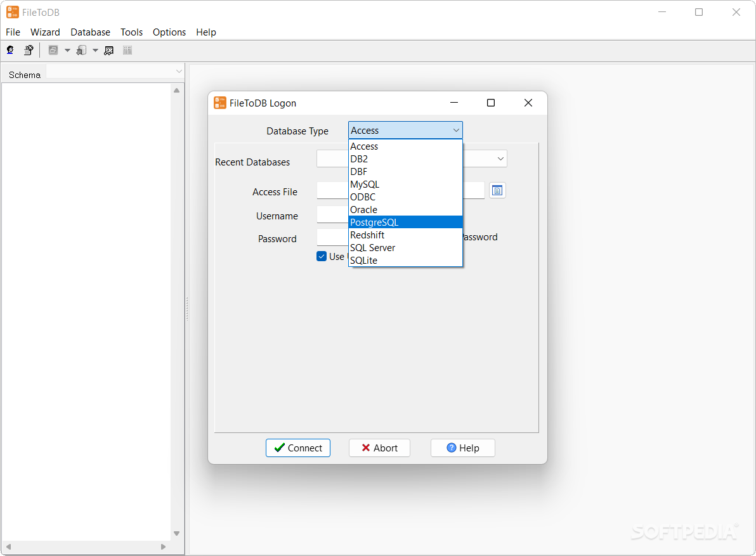Open the dropdown arrow beside wizard windows icon

click(67, 50)
